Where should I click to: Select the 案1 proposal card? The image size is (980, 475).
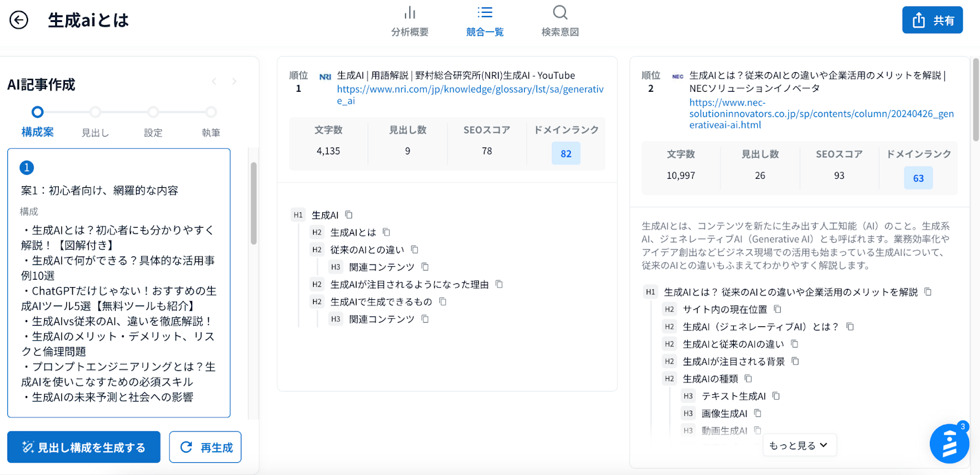click(x=119, y=283)
